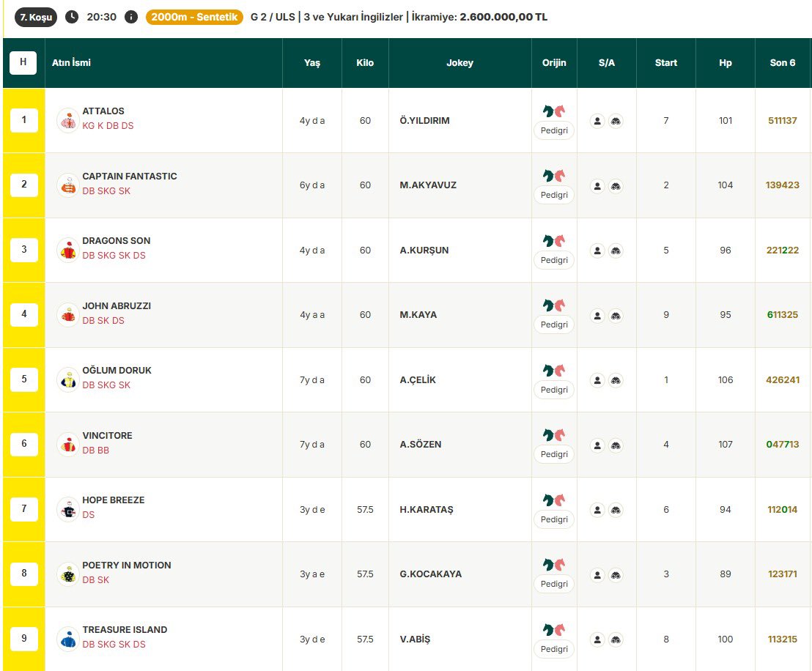Image resolution: width=812 pixels, height=671 pixels.
Task: Click the Start column header
Action: click(x=666, y=63)
